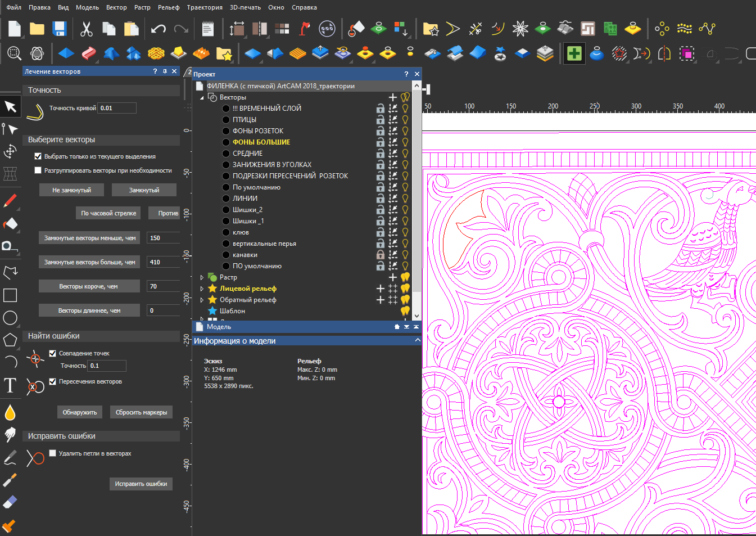Toggle visibility bulb for ЛИНИИ layer
Image resolution: width=756 pixels, height=536 pixels.
click(405, 199)
